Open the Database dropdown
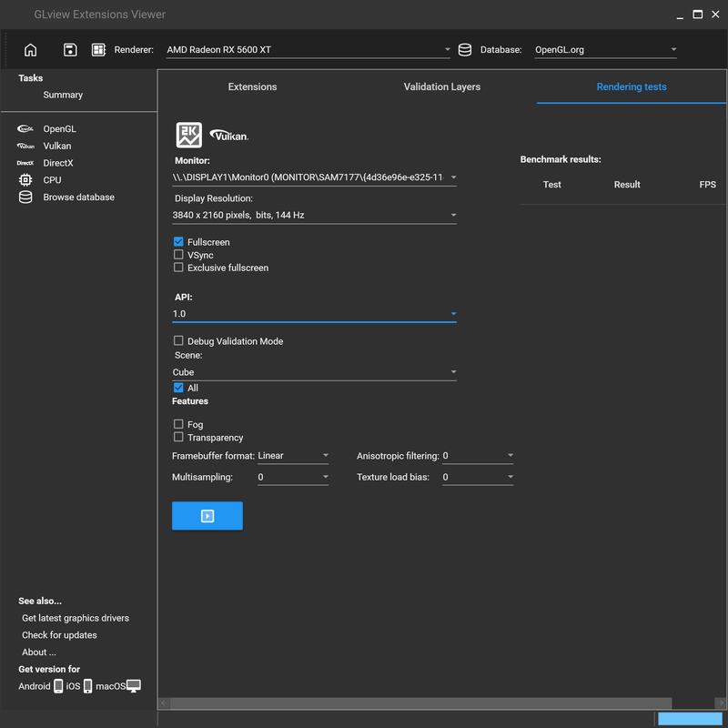Image resolution: width=728 pixels, height=728 pixels. coord(605,50)
